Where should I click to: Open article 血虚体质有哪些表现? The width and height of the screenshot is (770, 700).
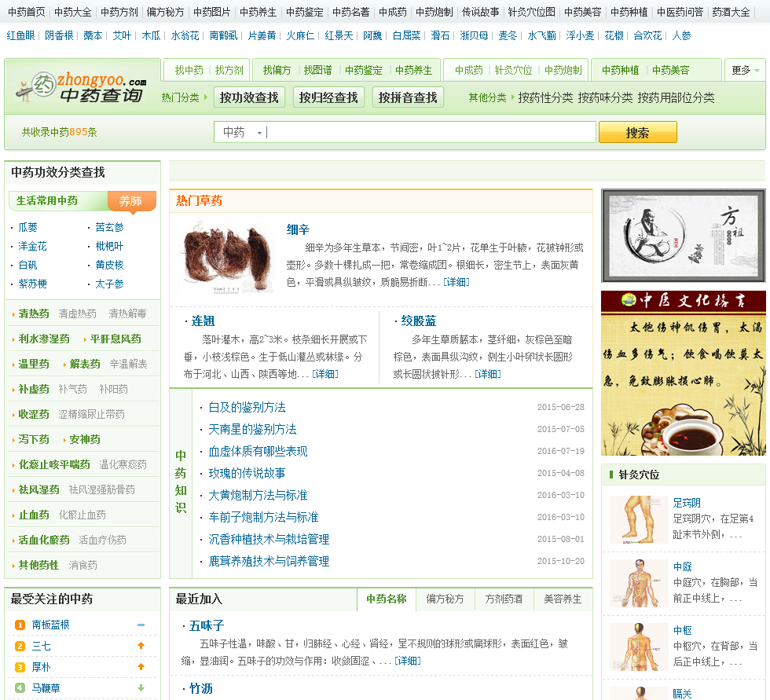tap(258, 451)
